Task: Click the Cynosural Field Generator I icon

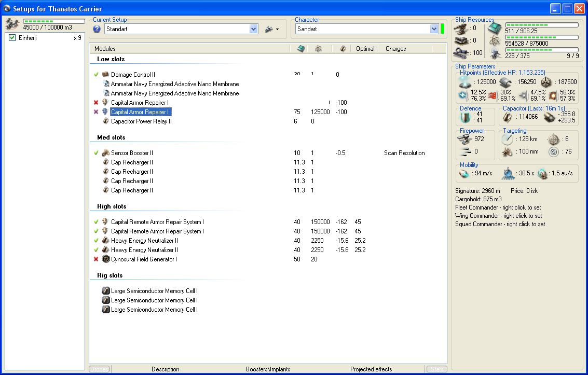Action: click(106, 259)
